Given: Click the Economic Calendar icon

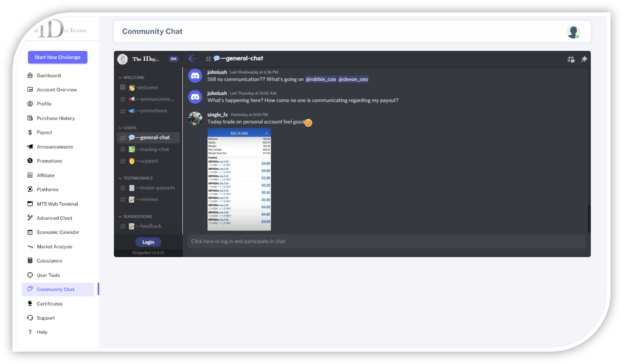Looking at the screenshot, I should 30,232.
